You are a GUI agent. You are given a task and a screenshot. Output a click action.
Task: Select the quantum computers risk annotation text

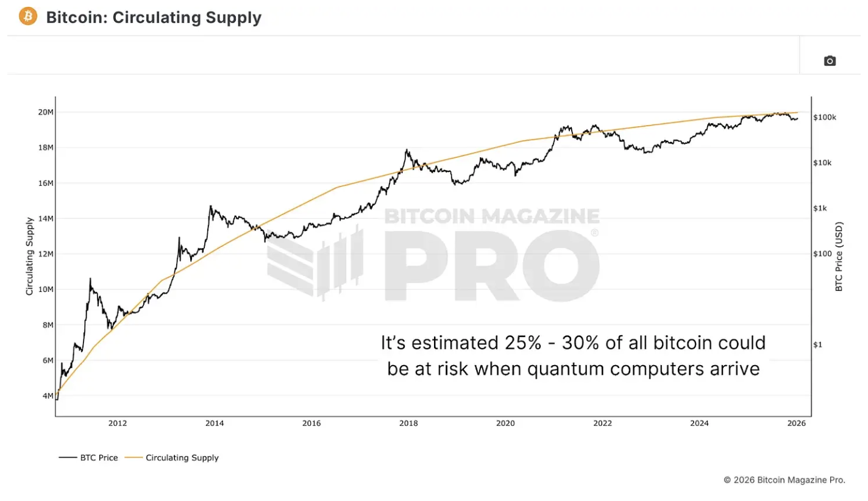[573, 356]
